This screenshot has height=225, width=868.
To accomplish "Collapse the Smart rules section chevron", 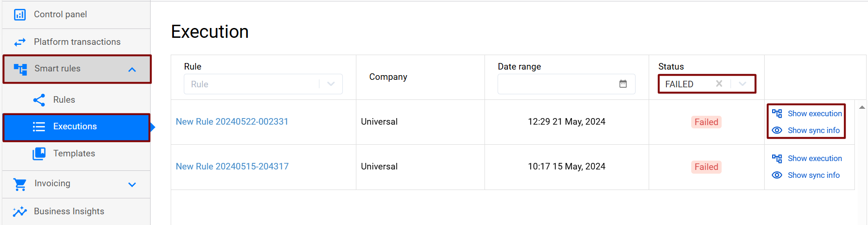I will click(132, 70).
